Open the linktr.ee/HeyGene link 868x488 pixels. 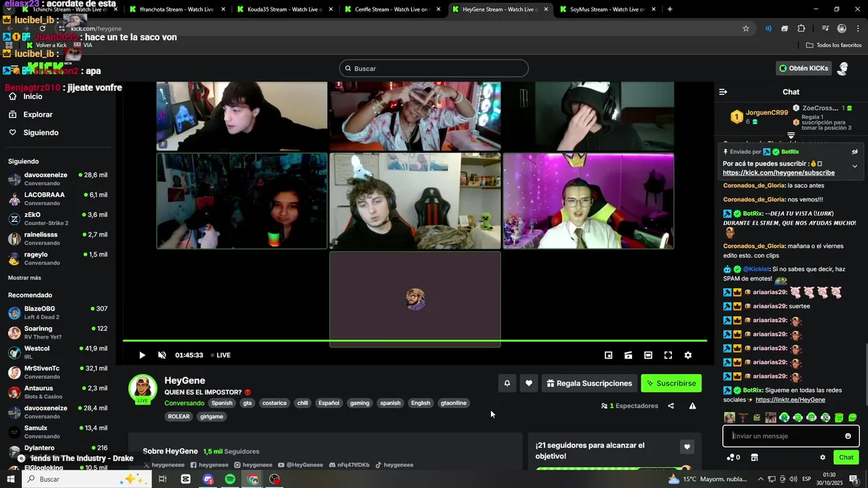point(790,400)
